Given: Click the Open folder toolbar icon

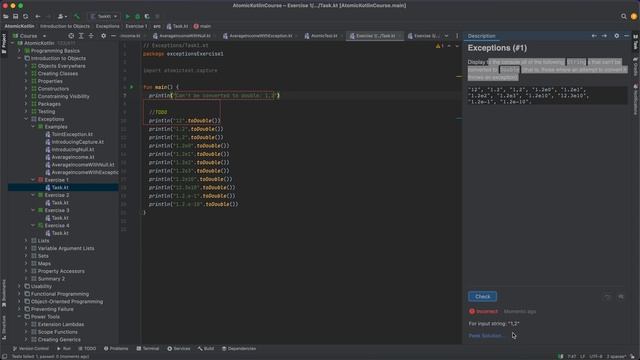Looking at the screenshot, I should (6, 16).
